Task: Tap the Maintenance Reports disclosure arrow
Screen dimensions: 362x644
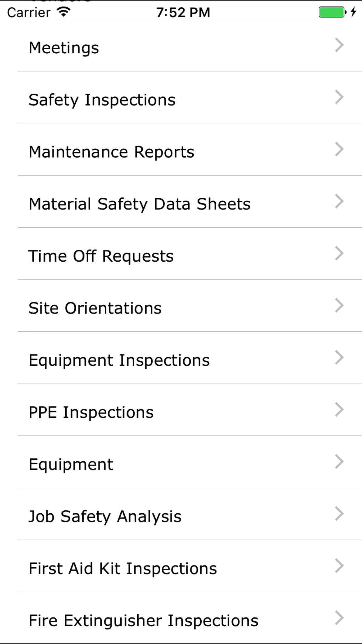Action: pyautogui.click(x=339, y=149)
